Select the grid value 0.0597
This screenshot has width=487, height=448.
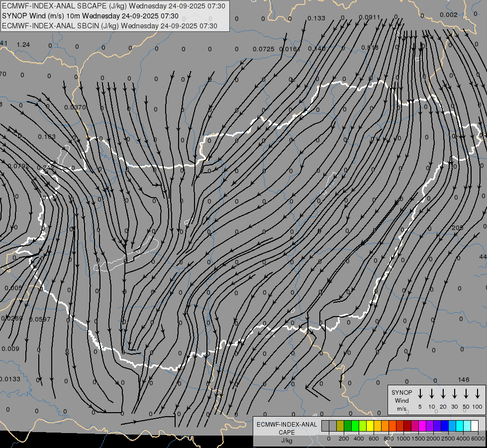point(40,319)
